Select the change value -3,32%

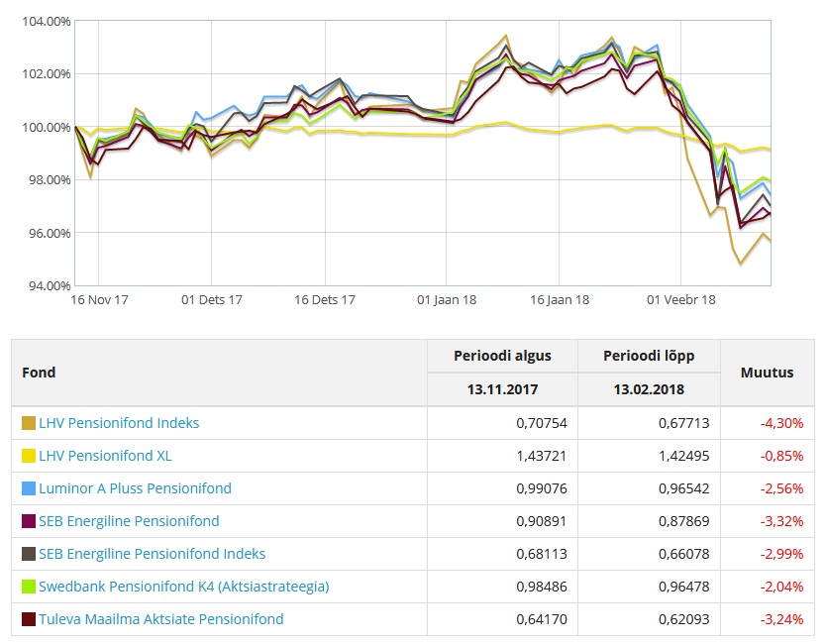[781, 521]
